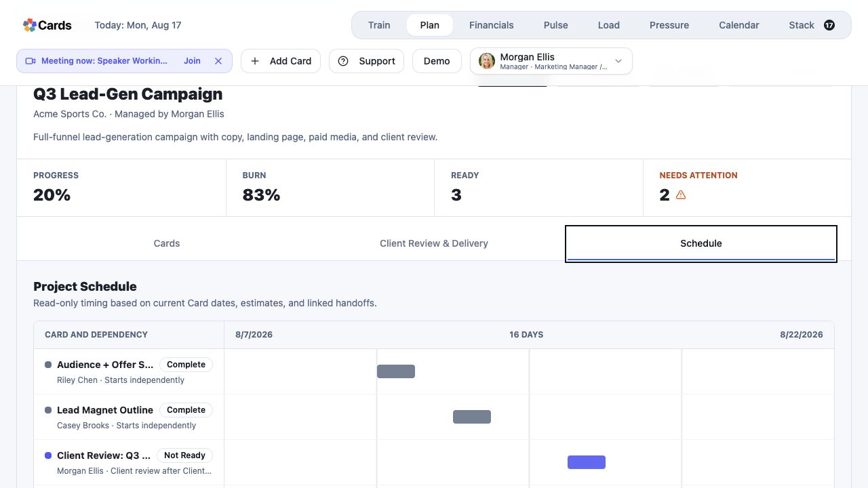Open the Pulse navigation item
The image size is (868, 488).
[x=556, y=25]
